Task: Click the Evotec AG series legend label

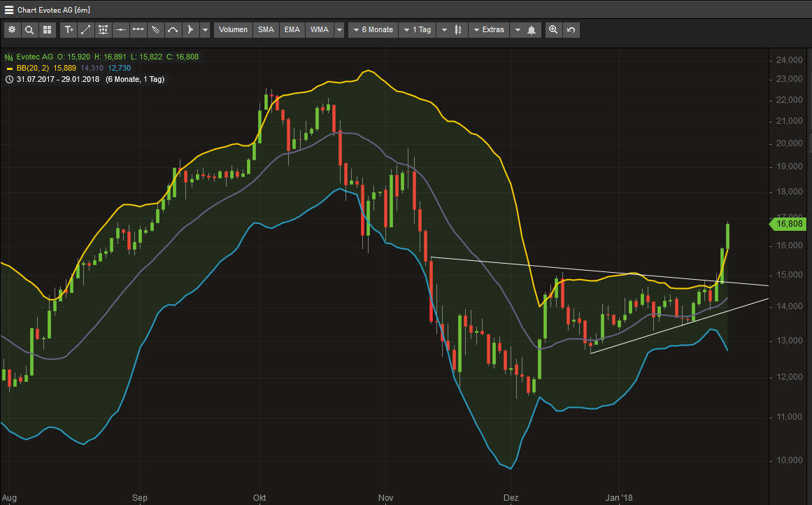Action: pos(35,57)
